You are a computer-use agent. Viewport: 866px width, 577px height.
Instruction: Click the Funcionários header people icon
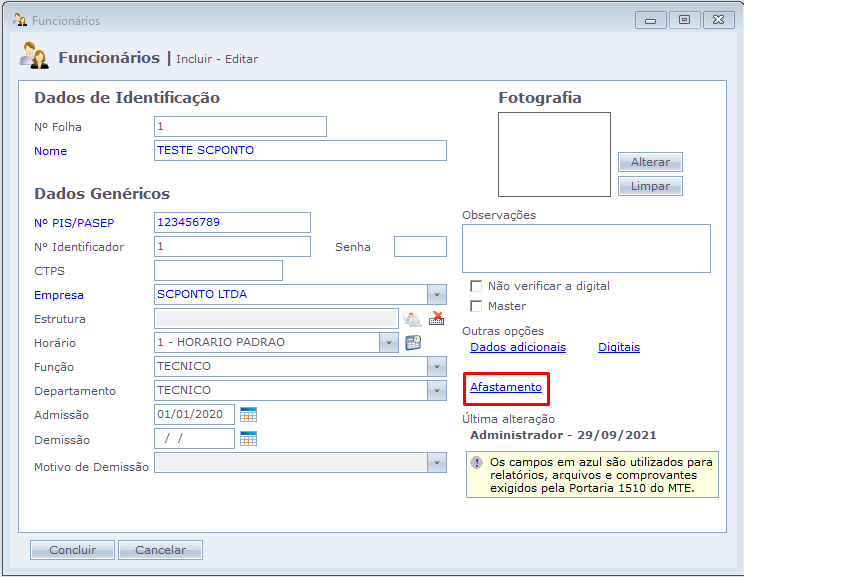click(34, 57)
